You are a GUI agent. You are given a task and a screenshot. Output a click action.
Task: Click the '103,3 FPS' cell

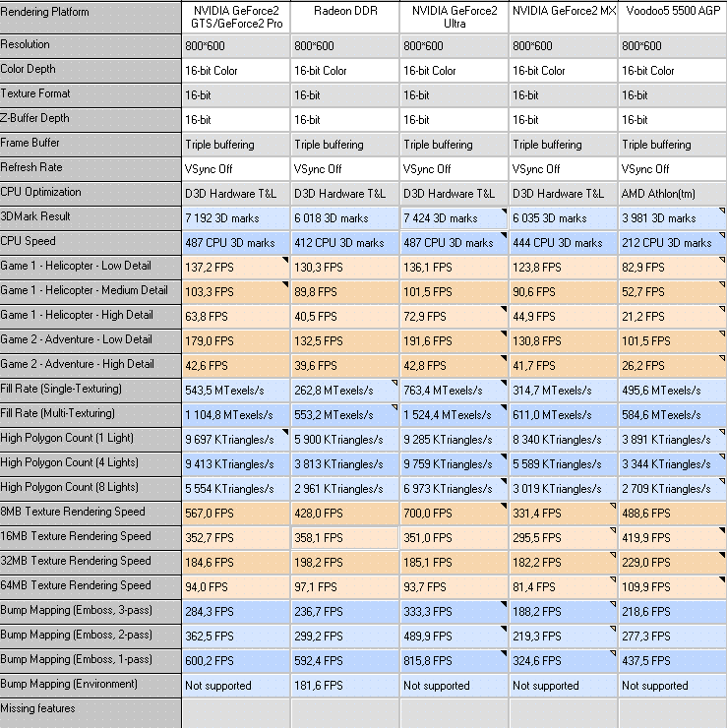(236, 292)
